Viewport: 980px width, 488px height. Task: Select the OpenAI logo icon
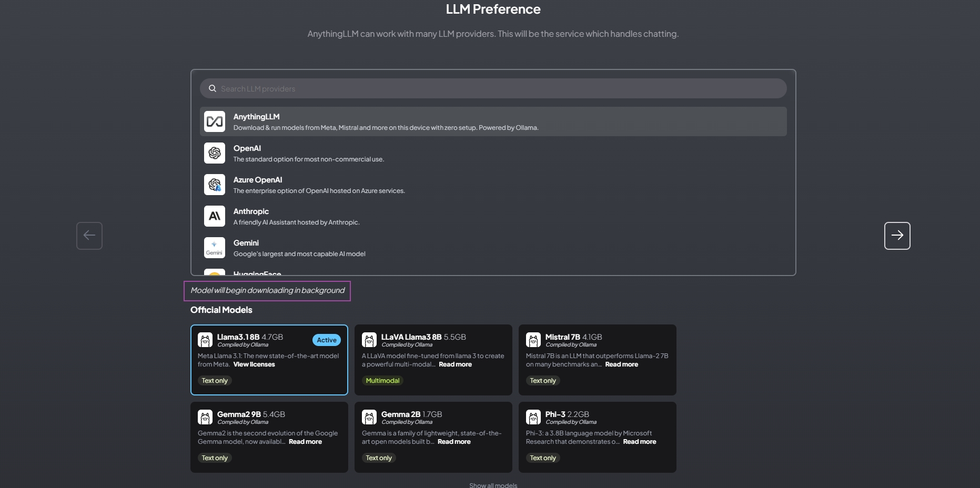[214, 153]
